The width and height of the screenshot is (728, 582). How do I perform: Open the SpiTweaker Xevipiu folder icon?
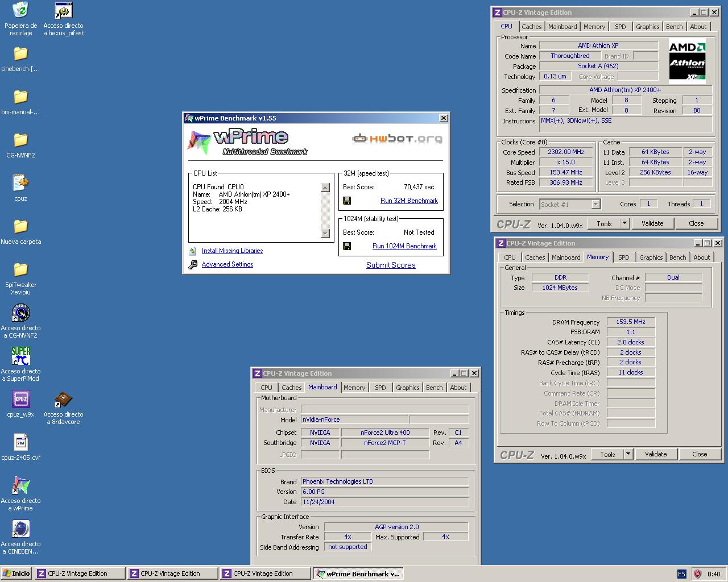pos(20,269)
